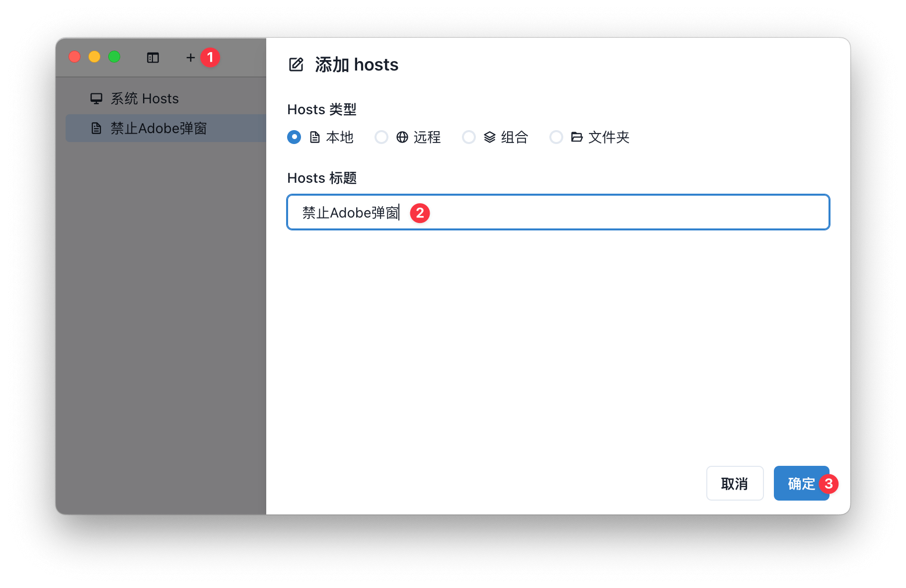Image resolution: width=906 pixels, height=588 pixels.
Task: Click the 取消 button to cancel
Action: click(x=735, y=483)
